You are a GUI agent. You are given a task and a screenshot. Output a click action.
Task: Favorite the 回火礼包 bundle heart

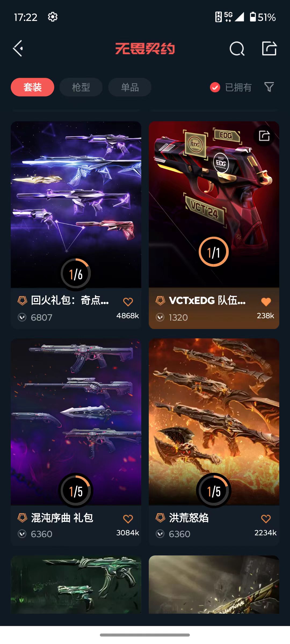click(128, 302)
